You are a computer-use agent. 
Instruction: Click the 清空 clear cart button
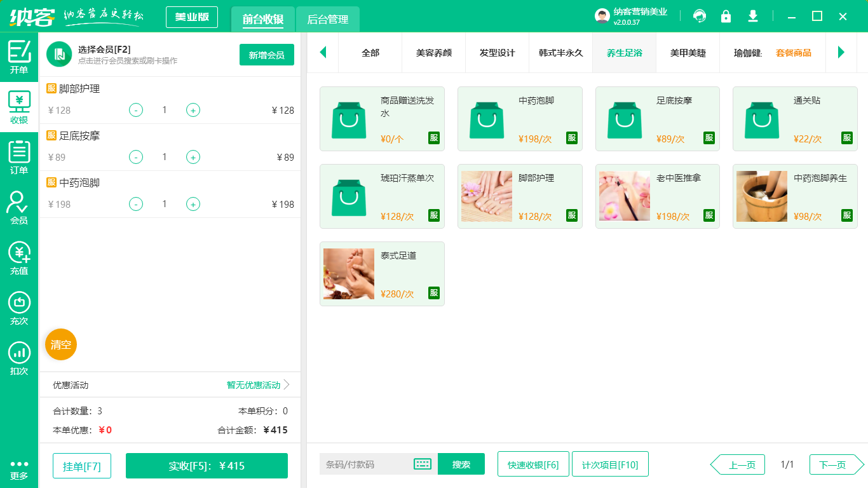point(61,344)
